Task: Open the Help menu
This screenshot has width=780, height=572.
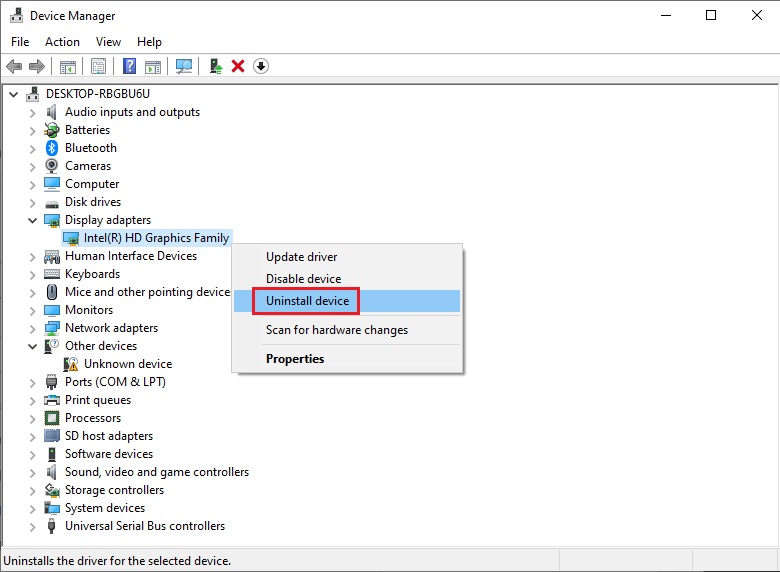Action: (149, 42)
